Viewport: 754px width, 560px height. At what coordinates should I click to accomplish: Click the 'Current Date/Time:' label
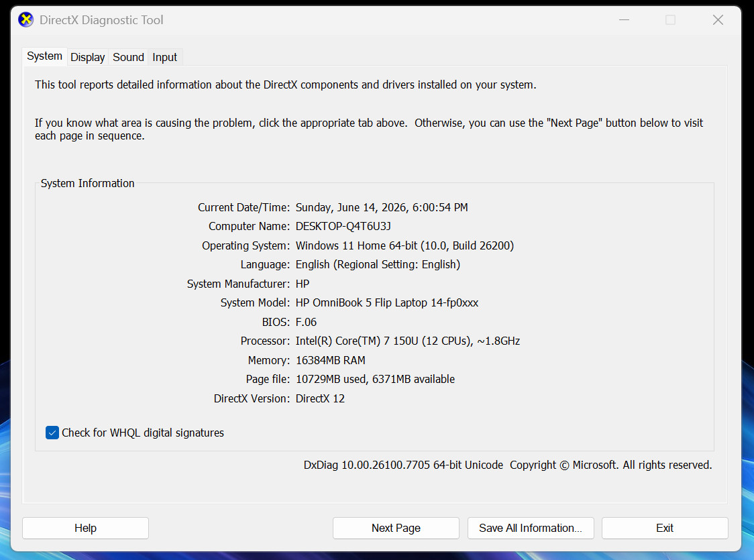click(x=244, y=207)
